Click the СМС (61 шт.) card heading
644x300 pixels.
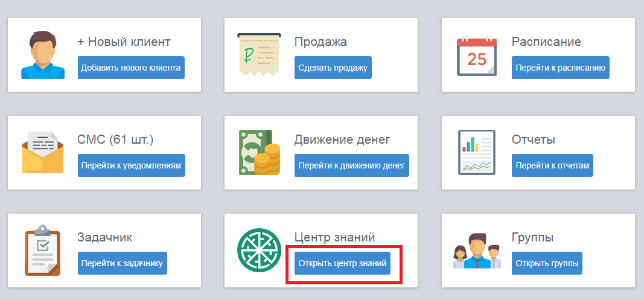(115, 139)
